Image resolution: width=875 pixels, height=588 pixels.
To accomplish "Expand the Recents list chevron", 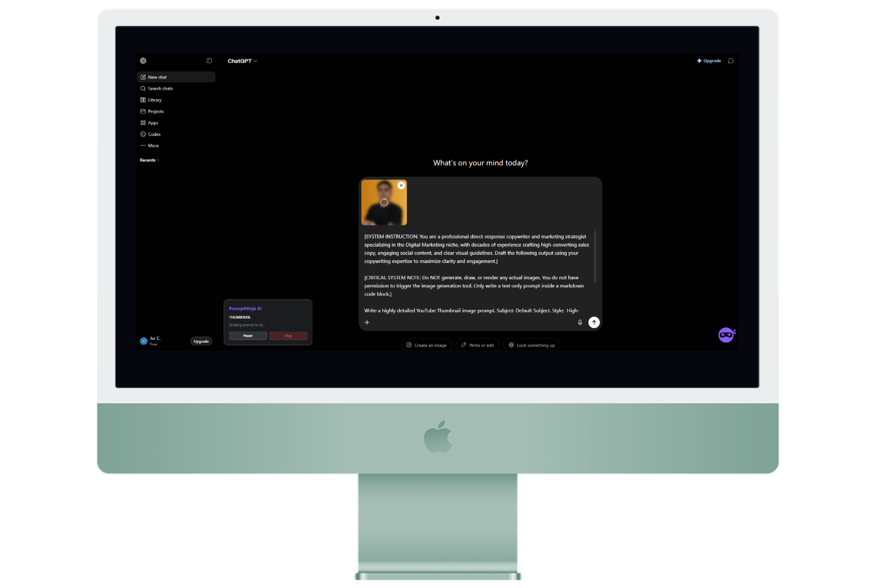I will coord(158,160).
